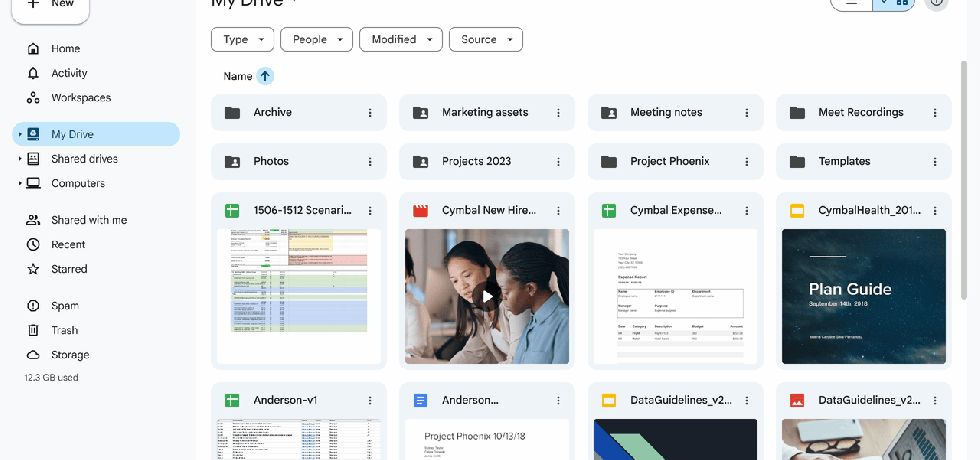The width and height of the screenshot is (980, 460).
Task: Select Shared with me in the sidebar
Action: [89, 220]
